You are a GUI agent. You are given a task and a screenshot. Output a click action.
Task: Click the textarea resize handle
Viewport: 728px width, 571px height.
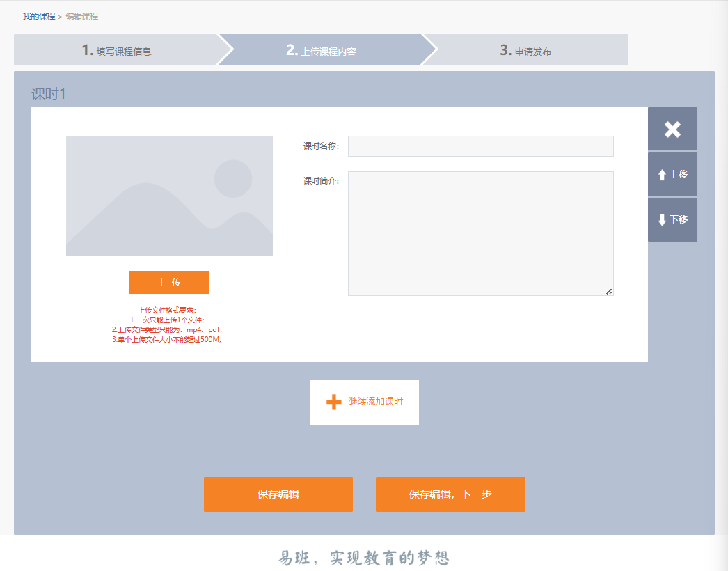point(609,291)
